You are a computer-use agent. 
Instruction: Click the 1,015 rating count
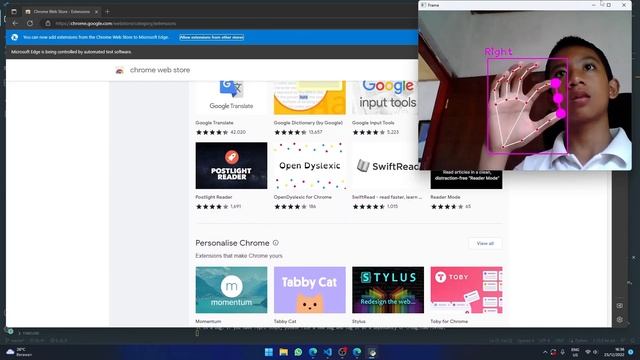(392, 207)
